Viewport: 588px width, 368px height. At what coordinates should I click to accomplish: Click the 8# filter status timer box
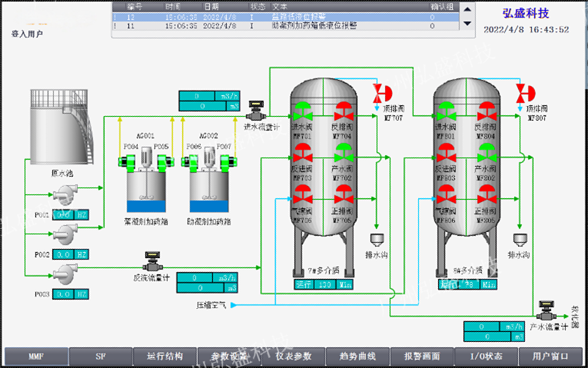[467, 285]
